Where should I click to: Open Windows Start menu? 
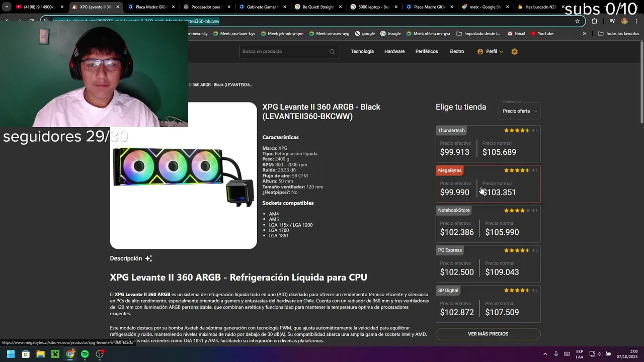click(11, 354)
